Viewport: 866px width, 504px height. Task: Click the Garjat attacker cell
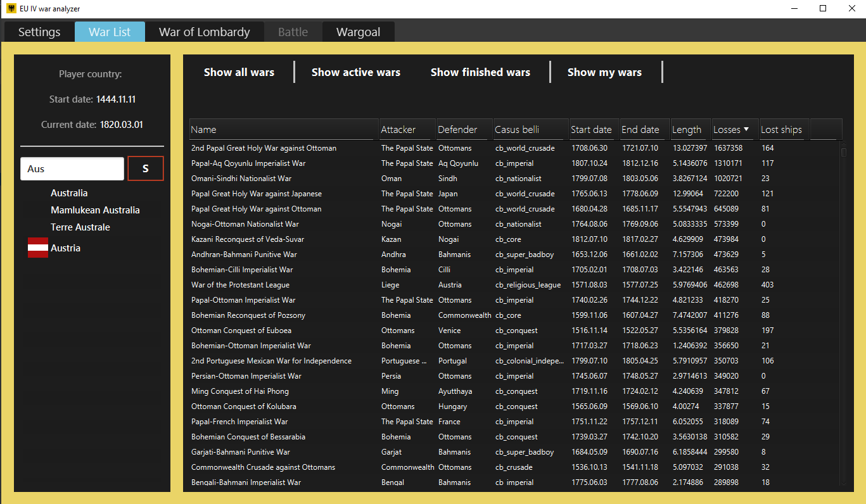[392, 452]
